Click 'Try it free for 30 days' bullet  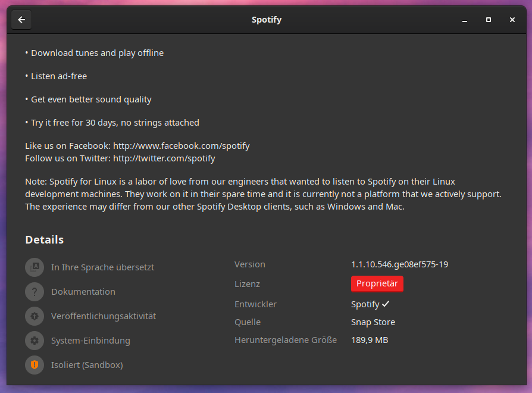[x=112, y=123]
